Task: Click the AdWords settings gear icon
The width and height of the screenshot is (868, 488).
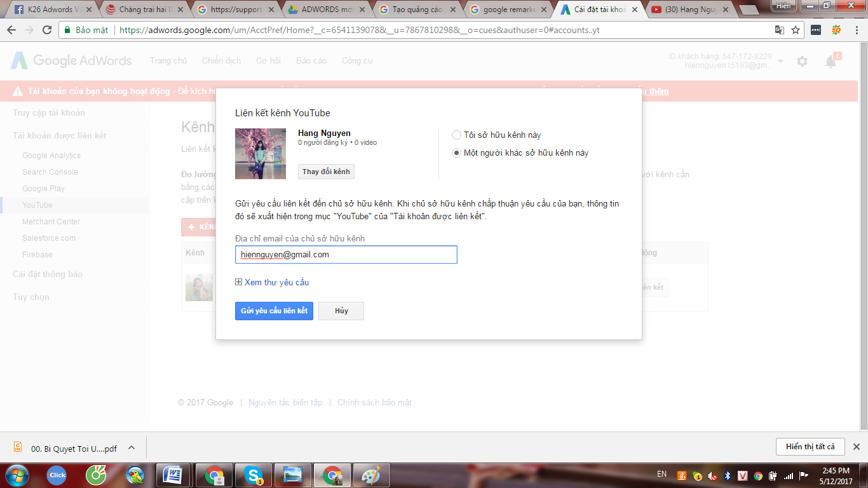Action: (802, 62)
